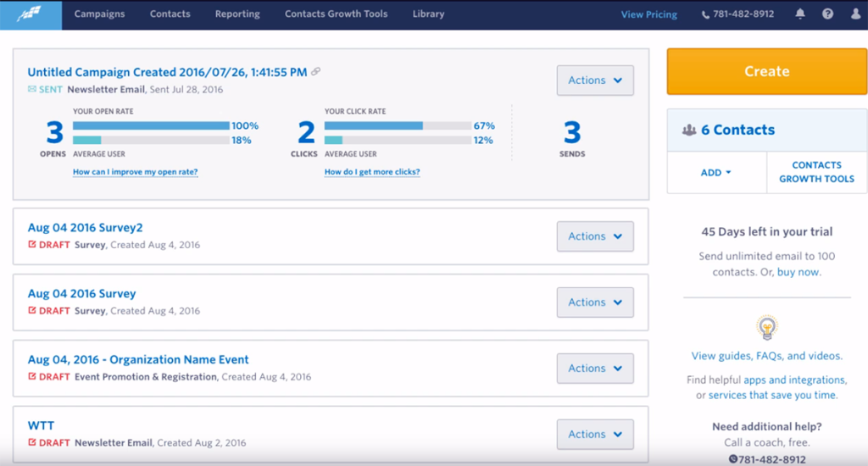Screen dimensions: 868x466
Task: Click the 2 CLICKS count
Action: 305,133
